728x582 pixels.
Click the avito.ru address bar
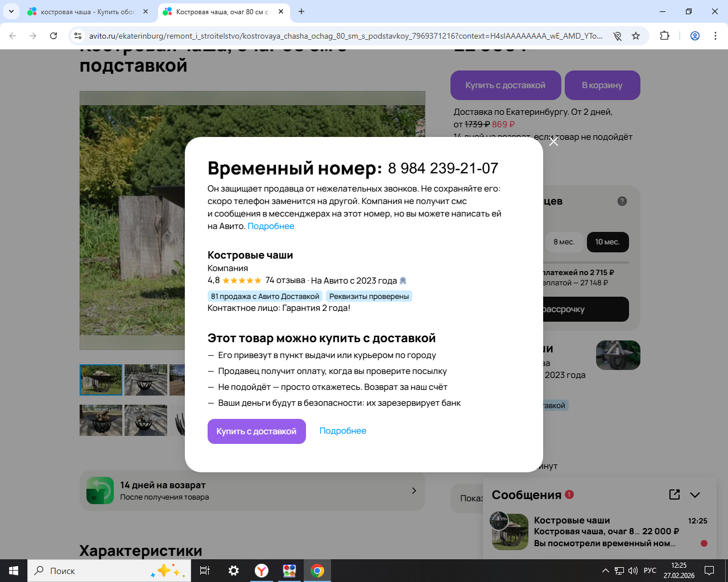point(346,36)
